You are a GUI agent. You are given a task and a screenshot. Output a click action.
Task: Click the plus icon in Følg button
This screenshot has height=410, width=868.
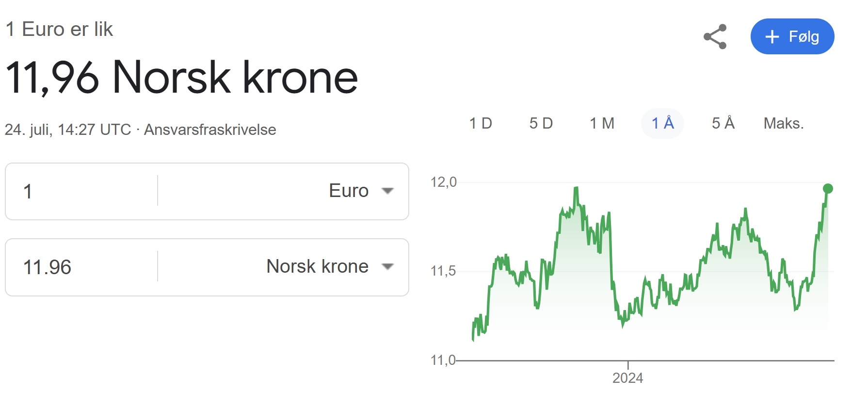772,37
